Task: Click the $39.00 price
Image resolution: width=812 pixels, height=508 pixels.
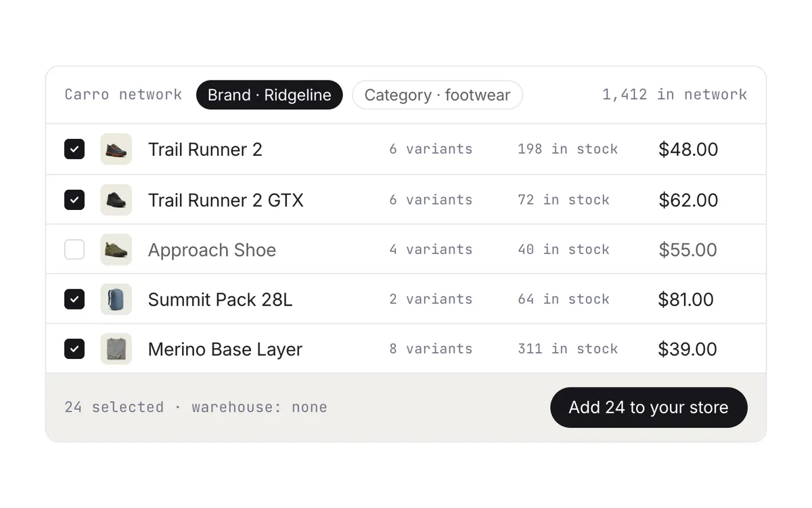Action: [x=687, y=349]
